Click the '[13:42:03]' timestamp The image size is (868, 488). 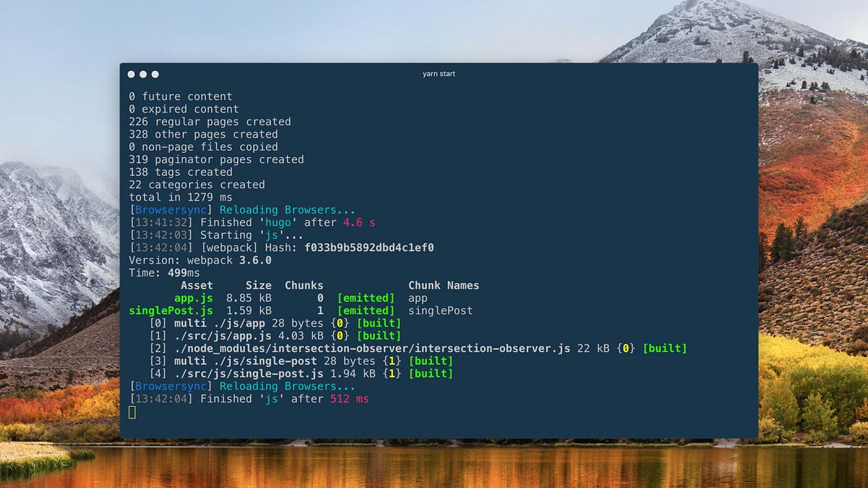pyautogui.click(x=161, y=235)
